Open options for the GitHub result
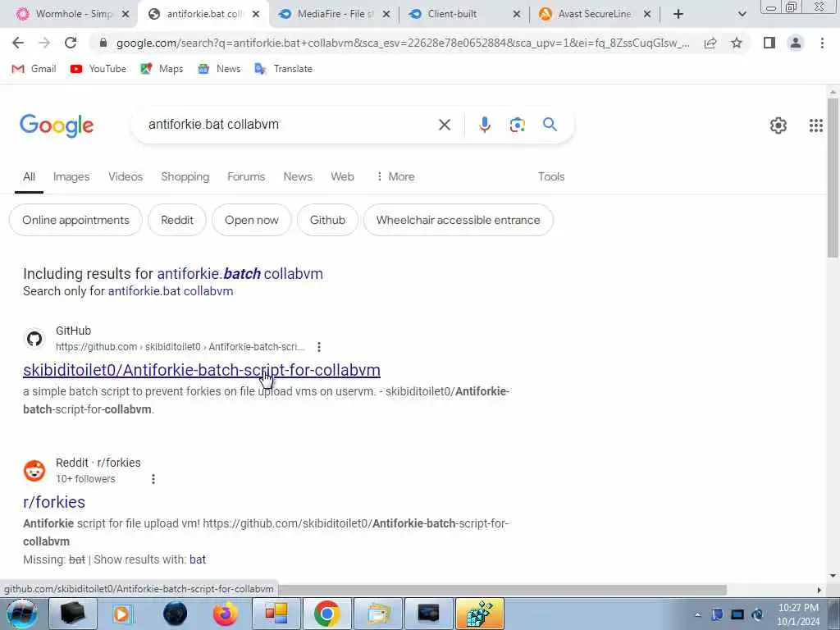The image size is (840, 630). [319, 347]
